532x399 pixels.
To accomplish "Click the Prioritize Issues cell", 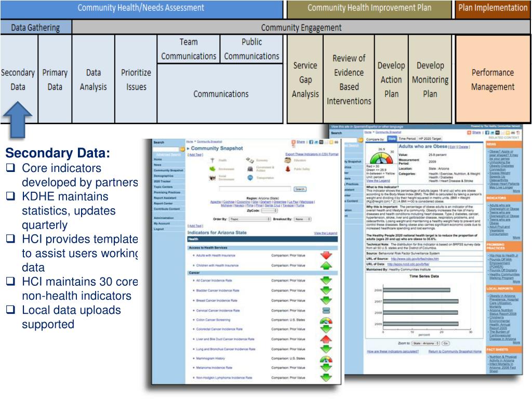I will point(136,79).
